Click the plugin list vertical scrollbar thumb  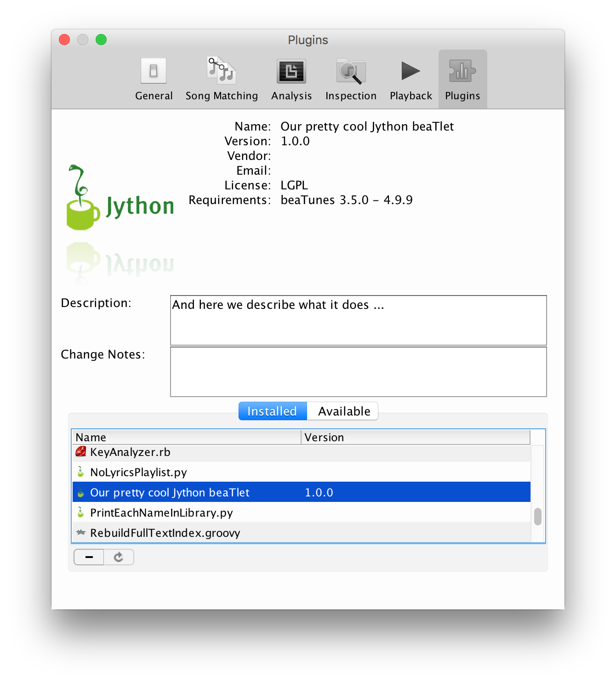tap(537, 516)
